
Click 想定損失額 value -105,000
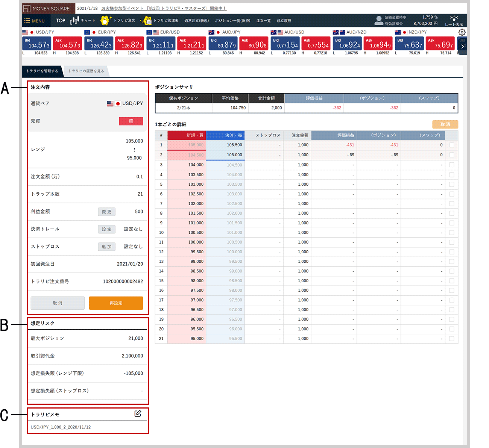tap(133, 374)
